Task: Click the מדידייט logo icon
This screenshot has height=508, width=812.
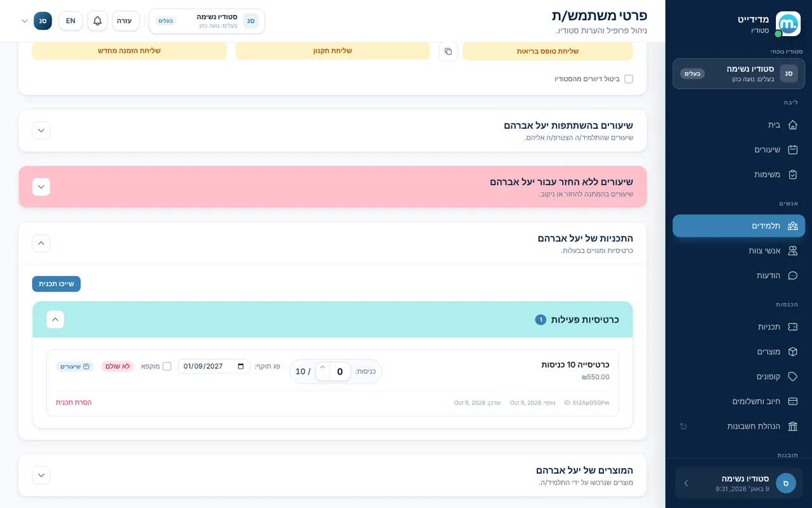Action: [789, 24]
